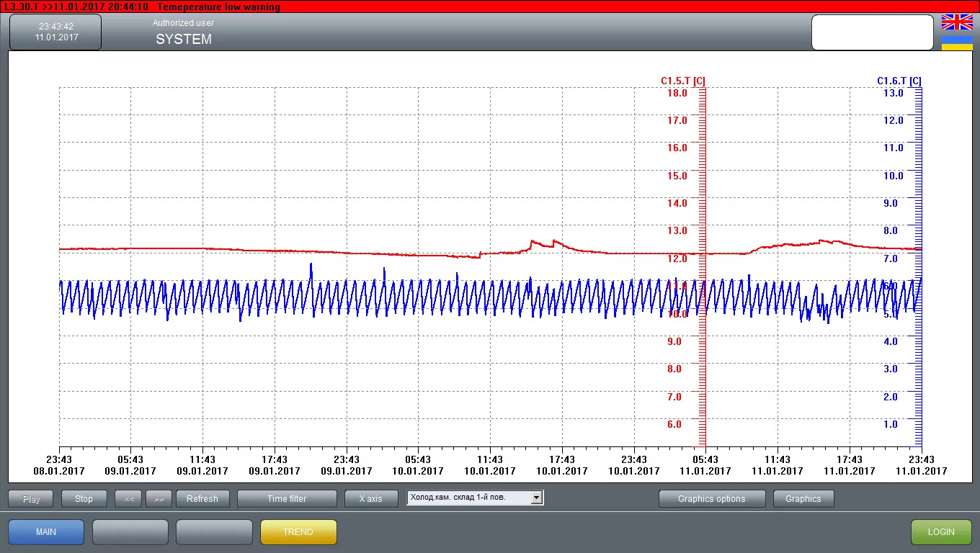Click the red alarm banner message

pos(490,6)
